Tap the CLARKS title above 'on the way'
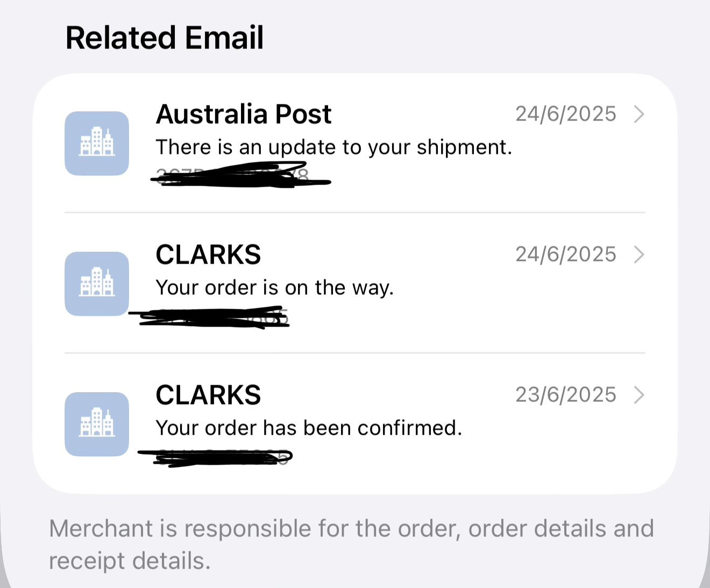The height and width of the screenshot is (588, 710). coord(208,254)
